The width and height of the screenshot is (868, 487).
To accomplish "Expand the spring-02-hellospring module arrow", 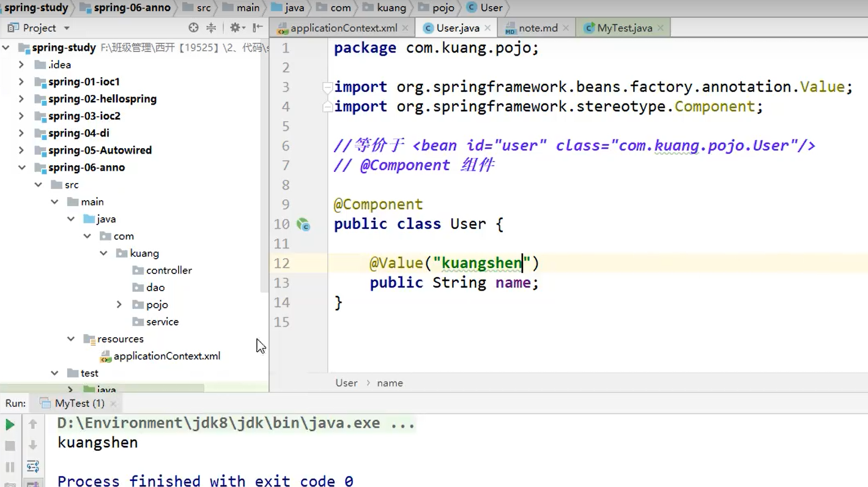I will pyautogui.click(x=22, y=99).
